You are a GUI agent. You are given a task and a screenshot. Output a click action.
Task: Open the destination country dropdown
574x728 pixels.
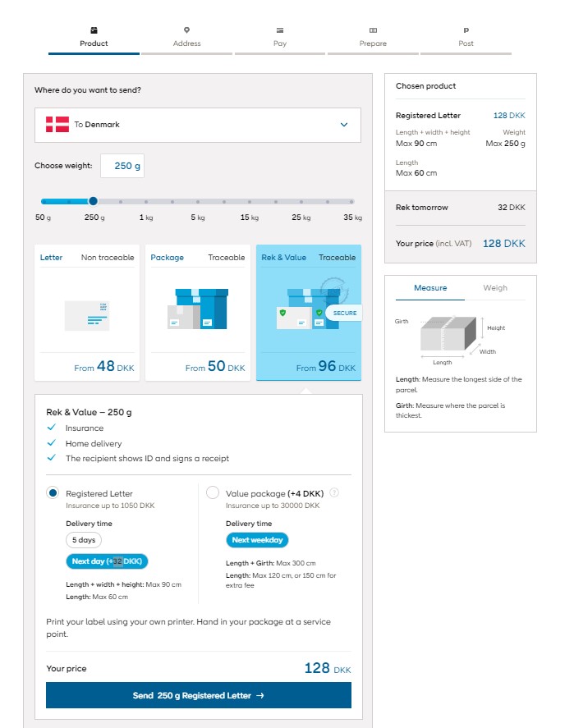pos(198,125)
